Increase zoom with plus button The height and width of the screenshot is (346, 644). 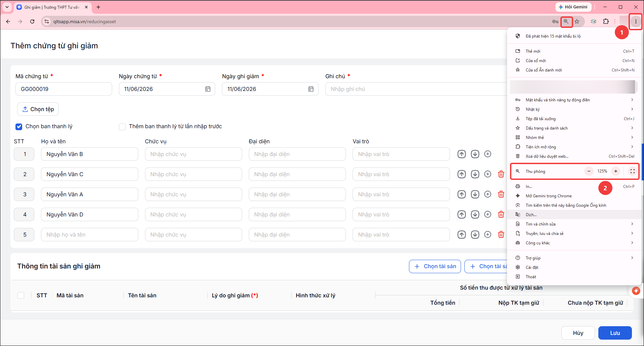[616, 171]
